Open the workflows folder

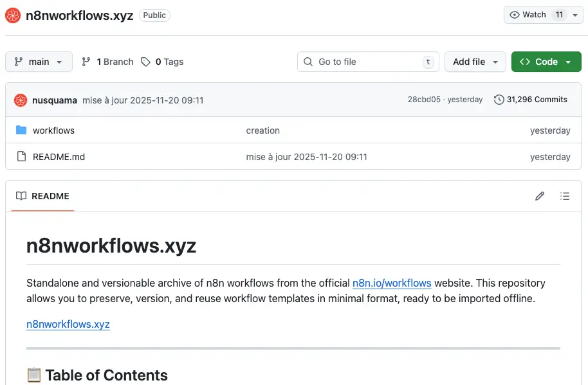click(x=53, y=130)
